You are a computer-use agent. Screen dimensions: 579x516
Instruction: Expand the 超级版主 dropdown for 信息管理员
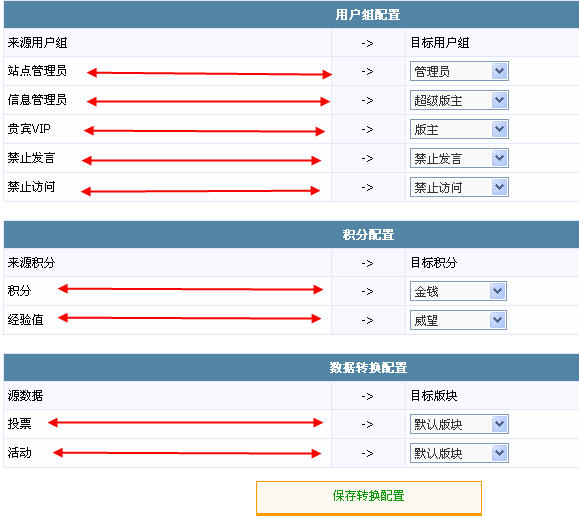click(x=459, y=100)
